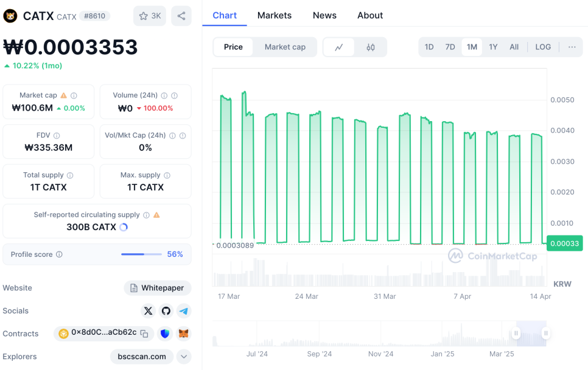This screenshot has width=588, height=370.
Task: Open the News tab
Action: coord(325,15)
